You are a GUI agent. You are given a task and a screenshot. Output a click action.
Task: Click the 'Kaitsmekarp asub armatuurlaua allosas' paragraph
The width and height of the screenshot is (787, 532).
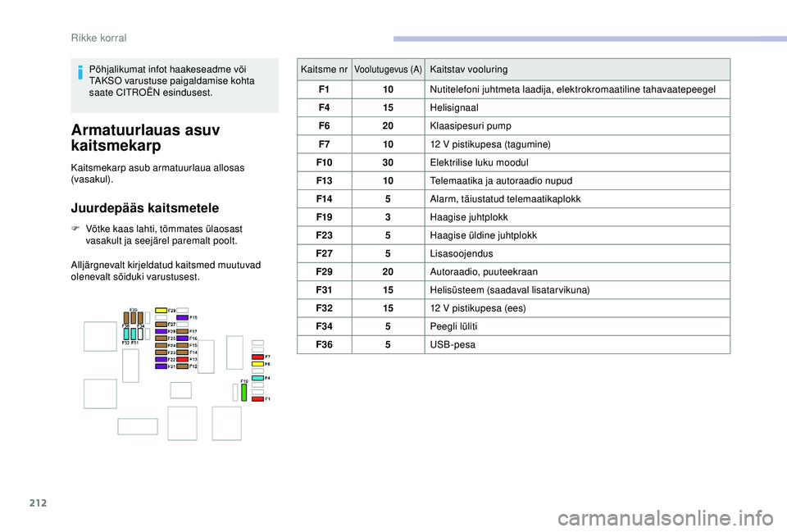click(157, 173)
